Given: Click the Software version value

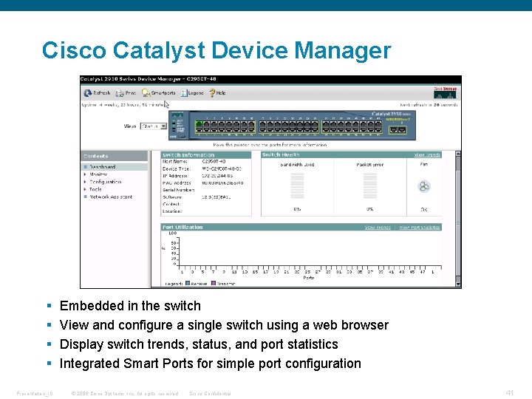Looking at the screenshot, I should point(216,197).
